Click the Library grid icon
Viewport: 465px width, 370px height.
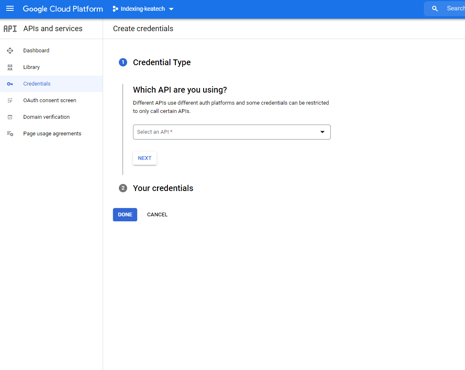10,67
